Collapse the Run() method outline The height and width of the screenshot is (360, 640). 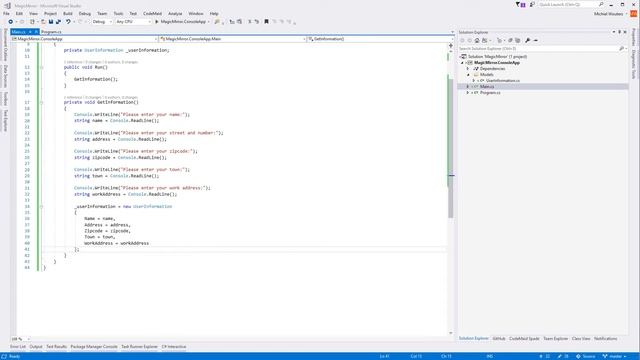[41, 67]
